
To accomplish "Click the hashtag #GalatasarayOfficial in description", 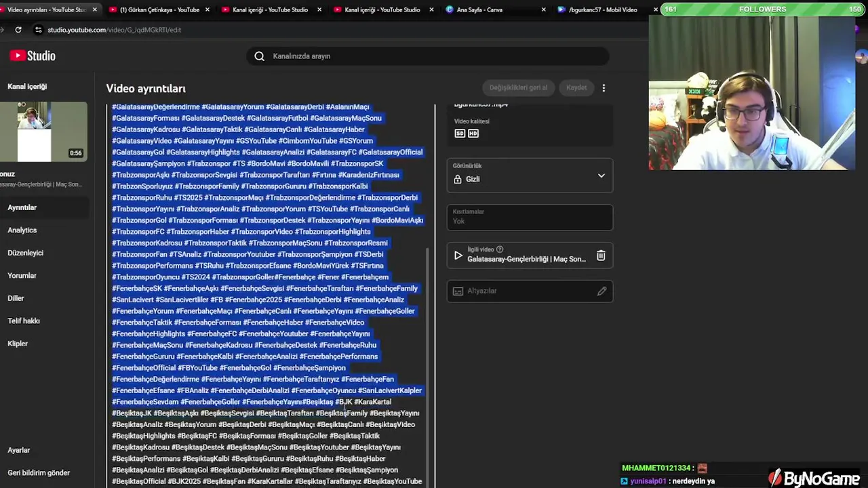I will tap(391, 152).
